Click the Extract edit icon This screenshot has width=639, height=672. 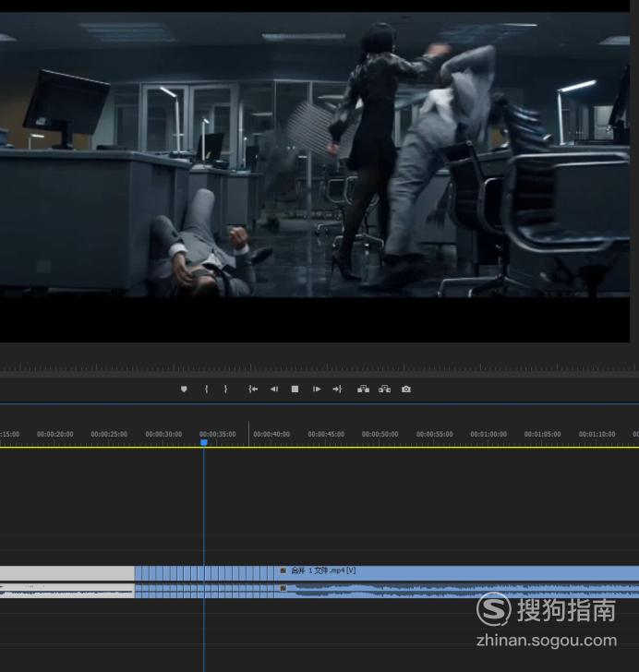[x=385, y=390]
